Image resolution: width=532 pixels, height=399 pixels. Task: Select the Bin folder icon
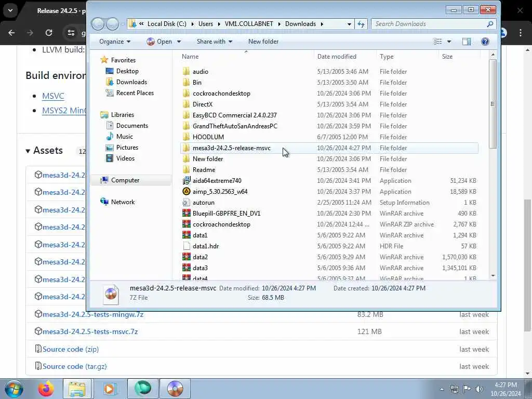pos(187,83)
